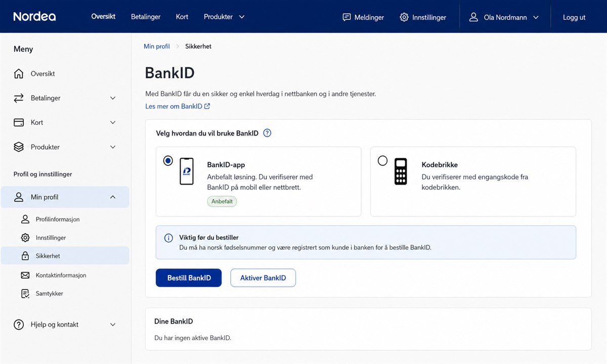Select the Kodebrikke radio button

(x=382, y=161)
